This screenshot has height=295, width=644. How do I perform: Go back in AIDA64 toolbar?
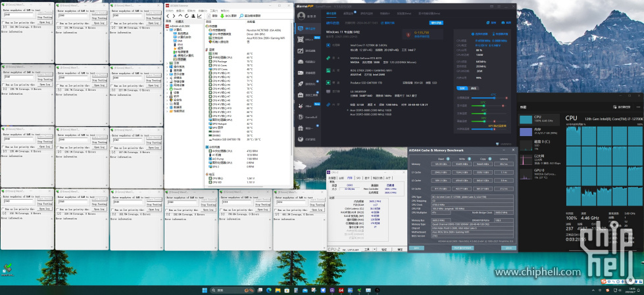168,16
